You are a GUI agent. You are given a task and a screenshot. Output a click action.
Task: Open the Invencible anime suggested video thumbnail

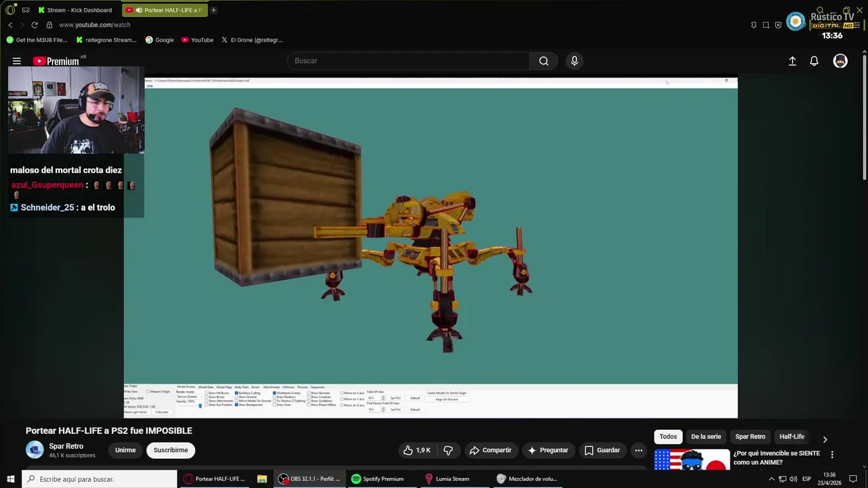click(692, 459)
